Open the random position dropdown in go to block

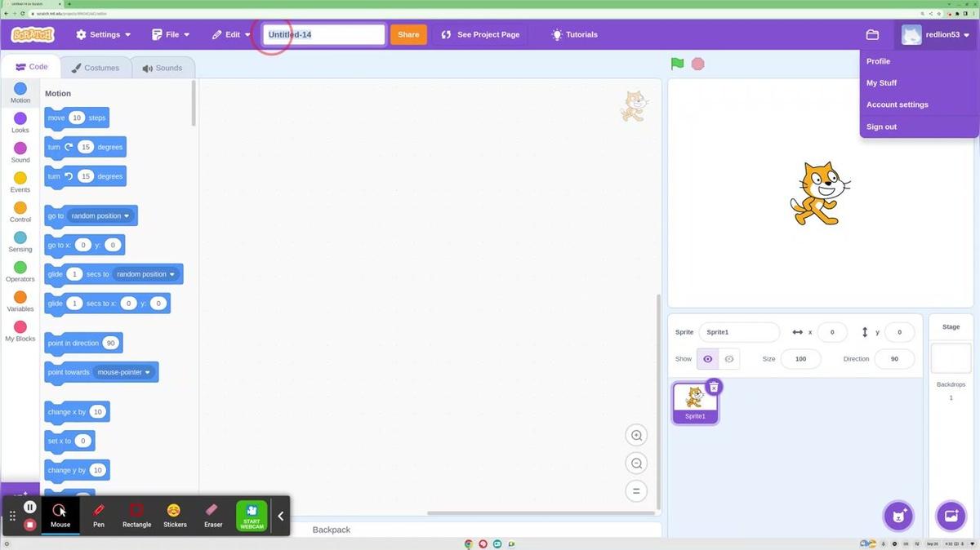(x=100, y=216)
